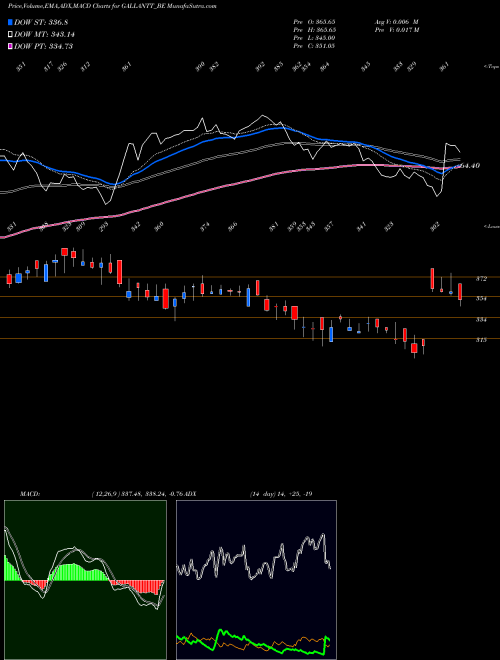Click the ADX '(14 day) 14, +25, -19' values
The height and width of the screenshot is (660, 500).
281,494
